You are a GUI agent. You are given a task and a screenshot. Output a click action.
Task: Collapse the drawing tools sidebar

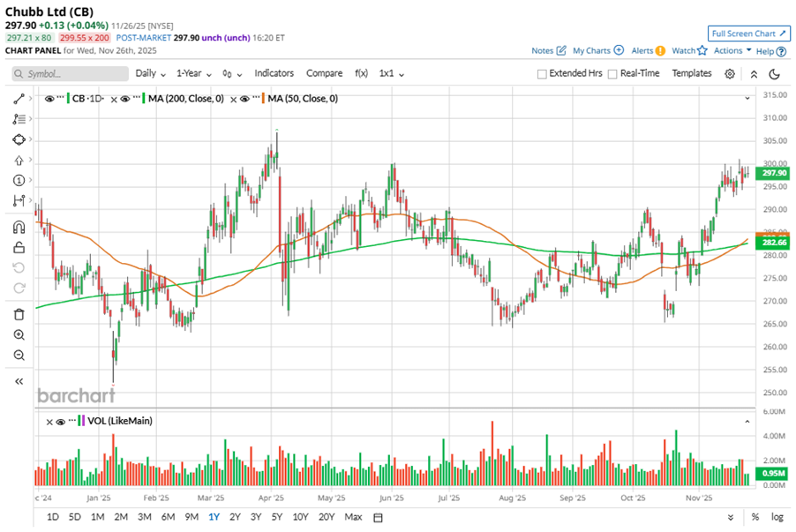[19, 381]
